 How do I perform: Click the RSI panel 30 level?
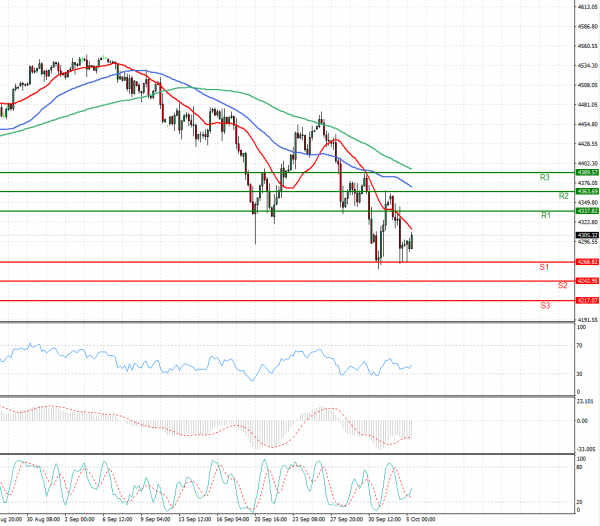[x=579, y=374]
